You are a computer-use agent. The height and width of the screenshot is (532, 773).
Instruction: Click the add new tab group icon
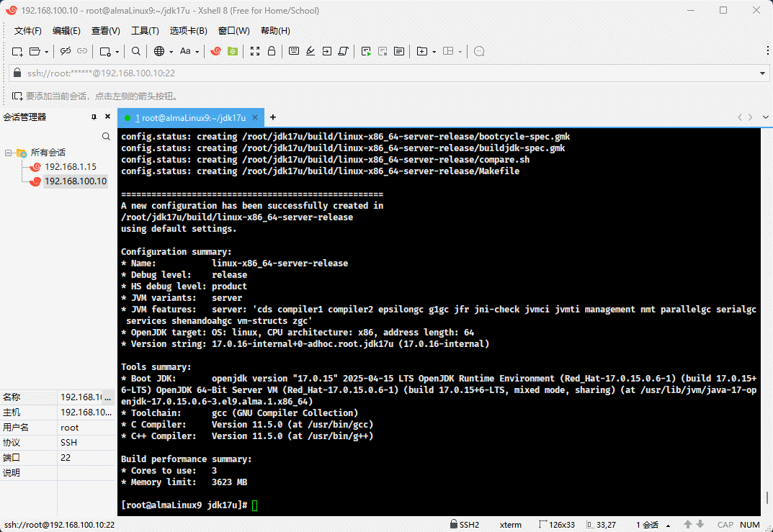(x=422, y=51)
